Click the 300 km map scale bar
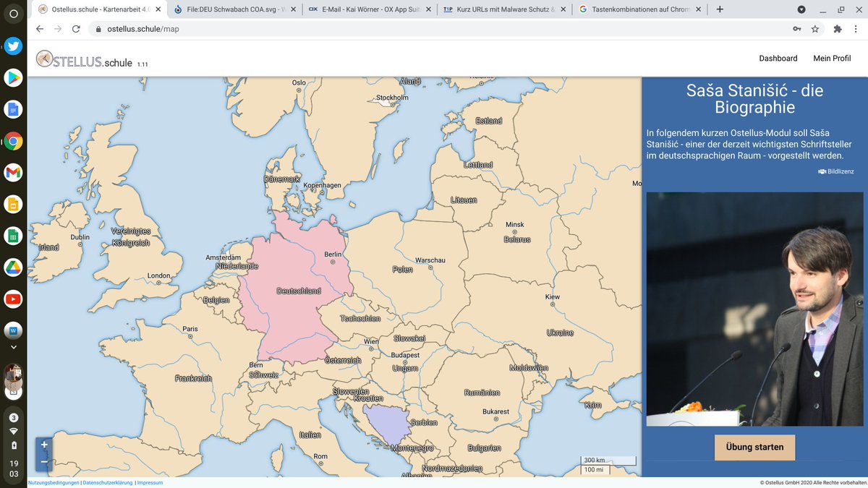The height and width of the screenshot is (488, 868). (608, 461)
